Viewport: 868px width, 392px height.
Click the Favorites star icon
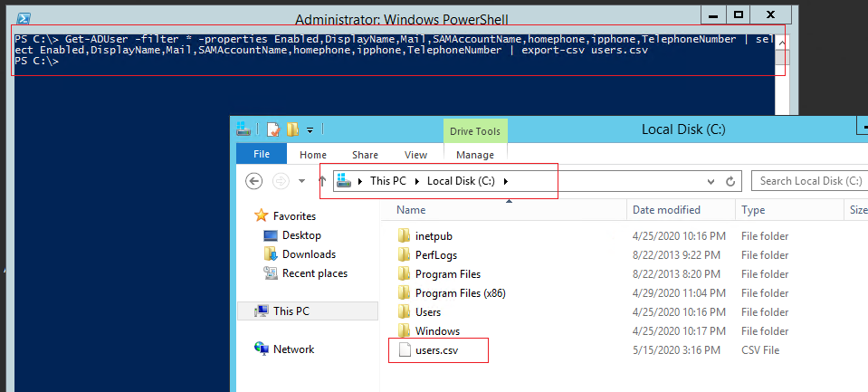(x=261, y=215)
